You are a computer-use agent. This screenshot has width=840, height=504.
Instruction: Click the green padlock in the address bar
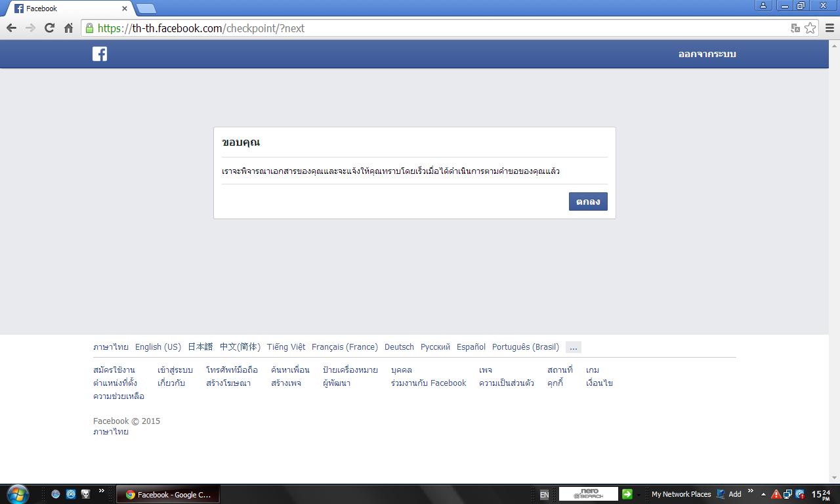[x=90, y=28]
